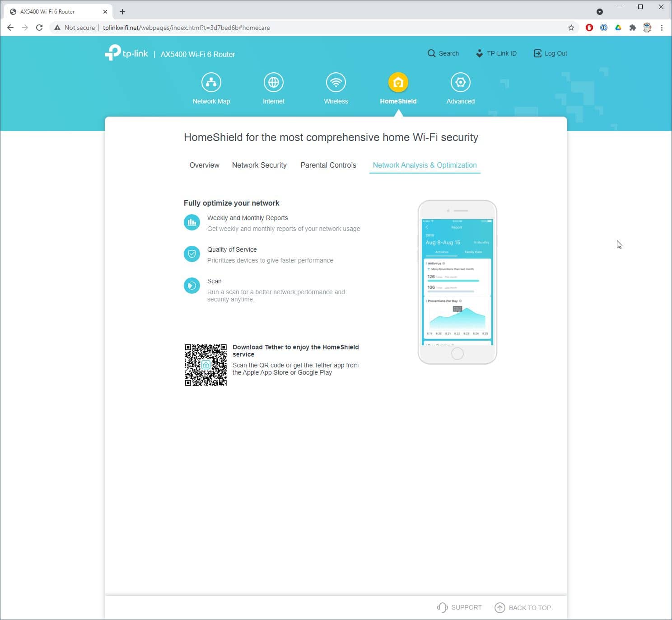The image size is (672, 620).
Task: Click the Not secure warning icon
Action: coord(57,28)
